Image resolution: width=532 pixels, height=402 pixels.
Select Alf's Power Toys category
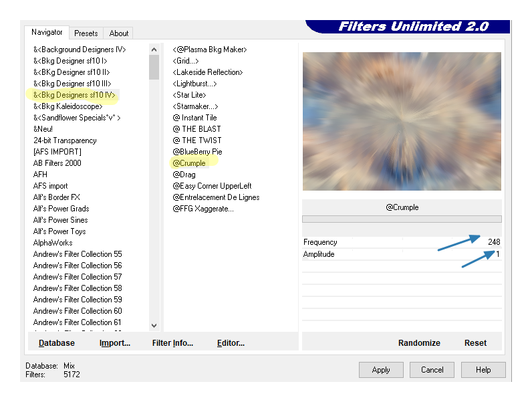coord(59,231)
